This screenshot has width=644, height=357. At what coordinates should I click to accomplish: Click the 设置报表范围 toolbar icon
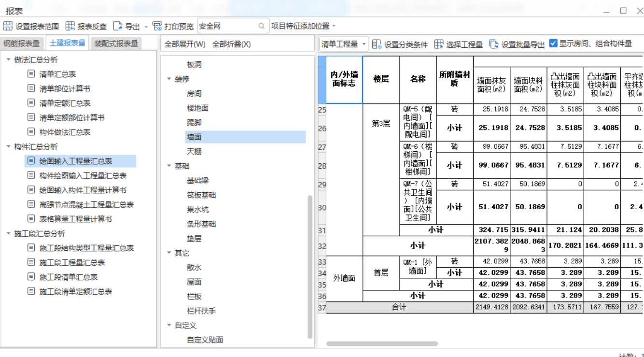[x=8, y=26]
